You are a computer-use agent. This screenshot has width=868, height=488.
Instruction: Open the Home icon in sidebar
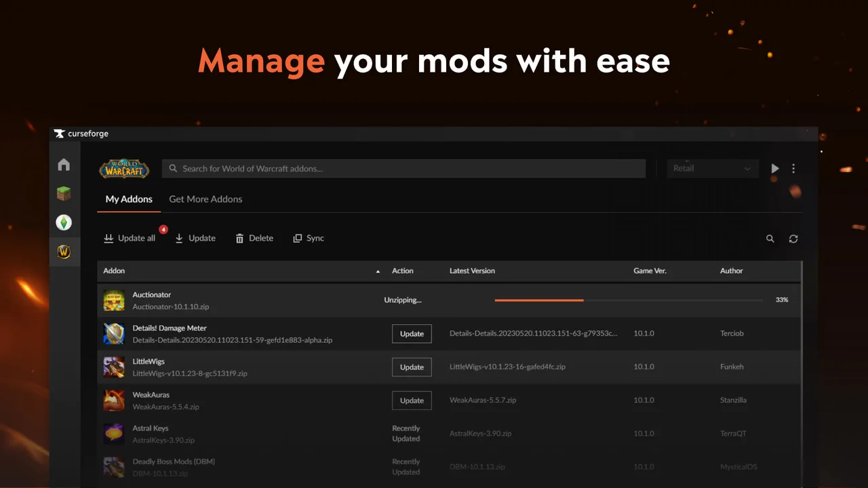[x=64, y=165]
